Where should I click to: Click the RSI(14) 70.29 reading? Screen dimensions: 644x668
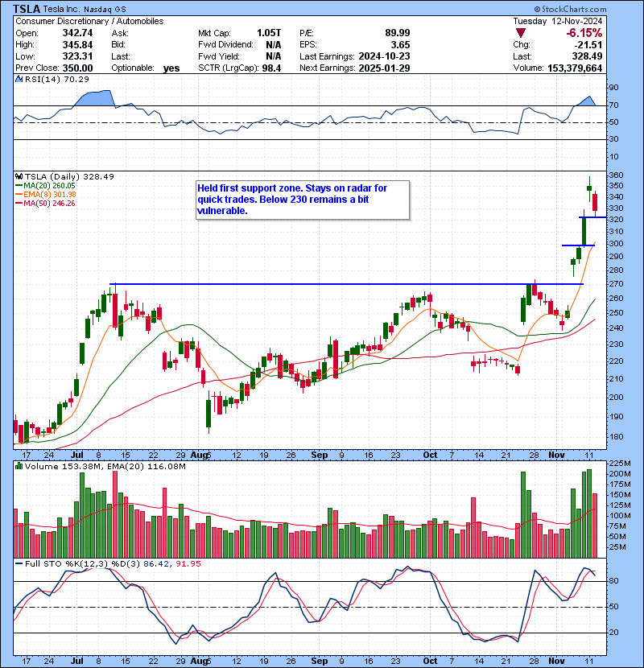tap(57, 79)
